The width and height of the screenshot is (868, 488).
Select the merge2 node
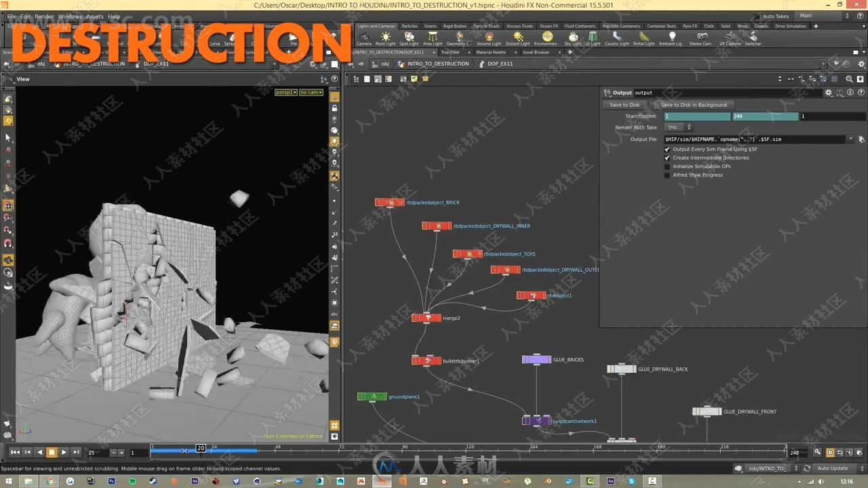coord(426,318)
